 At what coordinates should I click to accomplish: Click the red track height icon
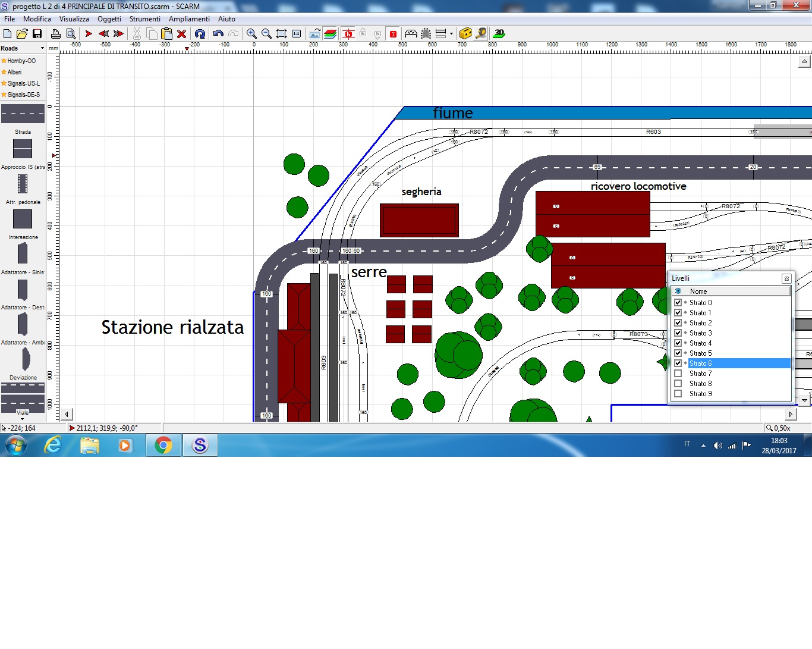348,34
